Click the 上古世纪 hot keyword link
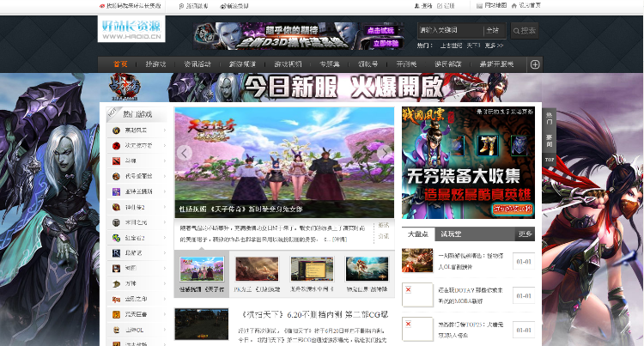 (451, 46)
